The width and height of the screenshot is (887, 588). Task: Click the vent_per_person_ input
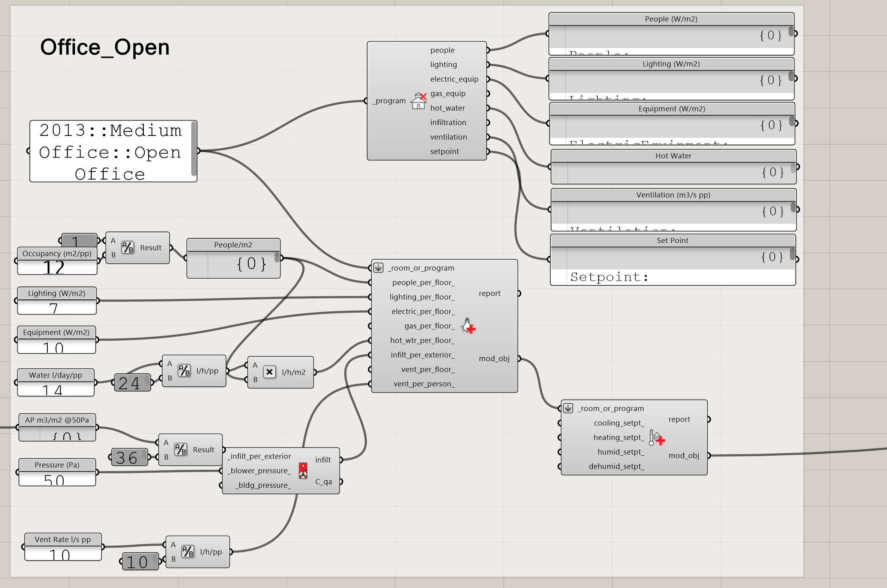click(x=424, y=383)
